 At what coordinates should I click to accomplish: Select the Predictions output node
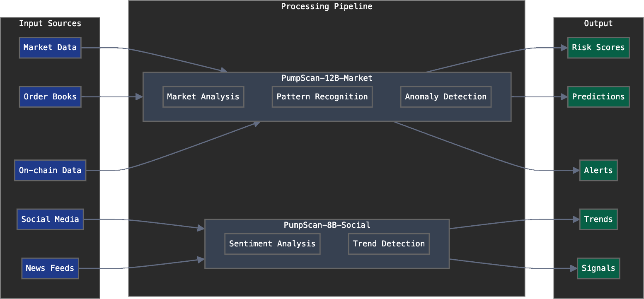point(598,97)
